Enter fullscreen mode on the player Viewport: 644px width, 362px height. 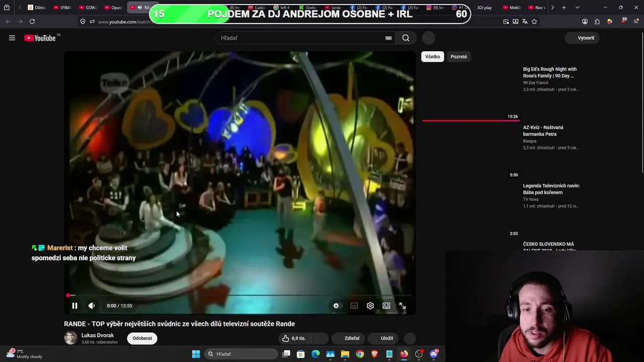403,306
